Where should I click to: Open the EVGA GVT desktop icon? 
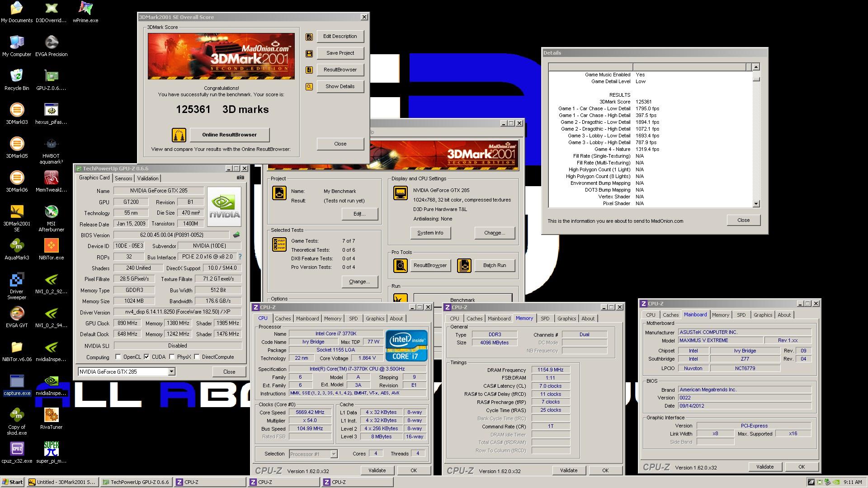pos(17,317)
